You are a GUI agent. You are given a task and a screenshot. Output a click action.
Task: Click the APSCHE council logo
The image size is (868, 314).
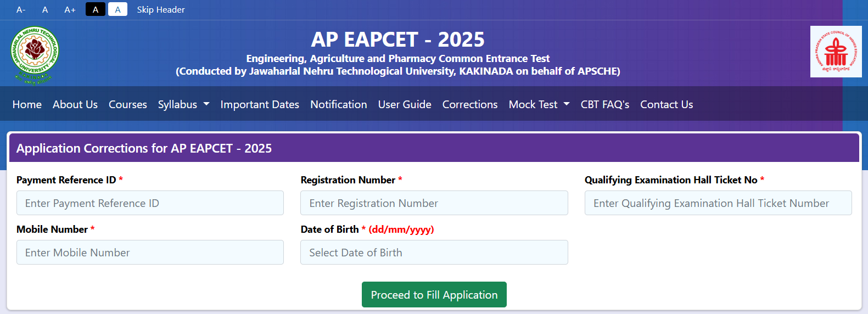(x=836, y=52)
